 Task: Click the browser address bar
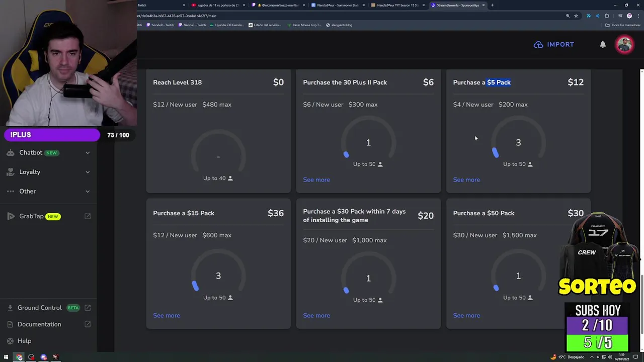pyautogui.click(x=347, y=16)
